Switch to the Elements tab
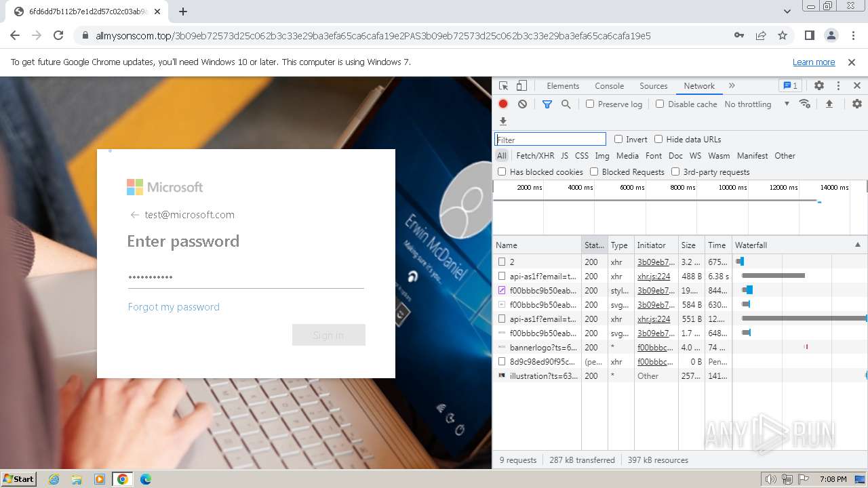The image size is (868, 488). coord(563,86)
